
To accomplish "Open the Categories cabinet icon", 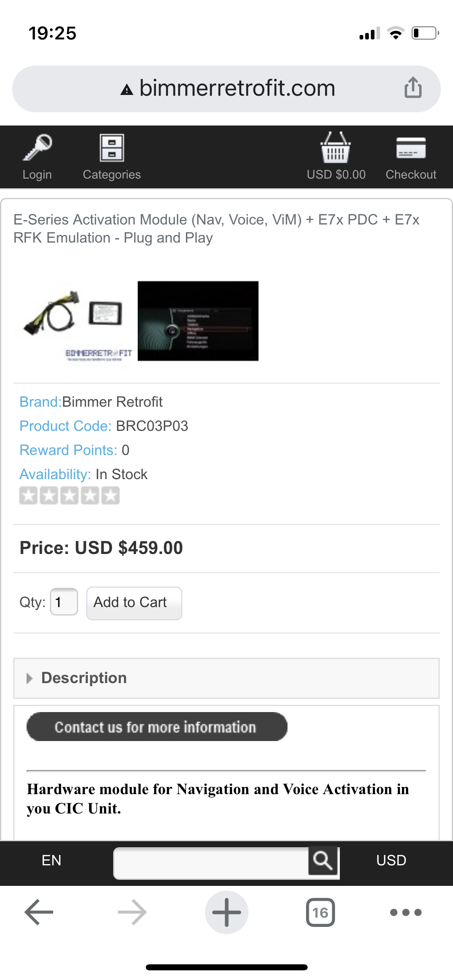I will [x=112, y=148].
